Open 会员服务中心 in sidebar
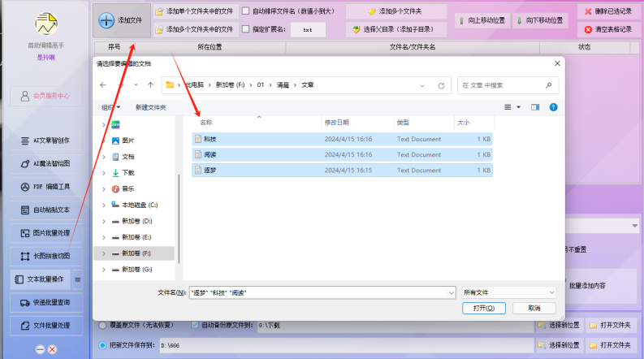Image resolution: width=644 pixels, height=359 pixels. click(x=46, y=96)
